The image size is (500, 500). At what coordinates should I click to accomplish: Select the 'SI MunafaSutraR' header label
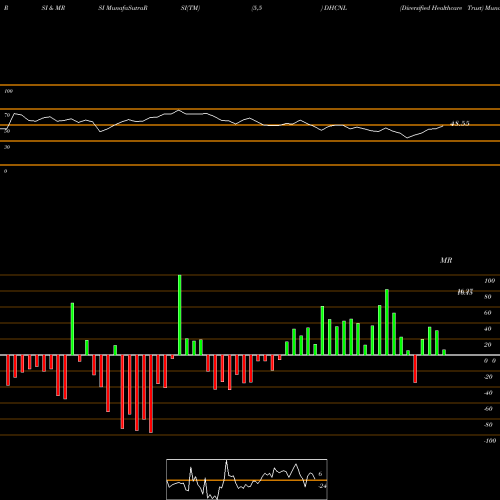123,8
